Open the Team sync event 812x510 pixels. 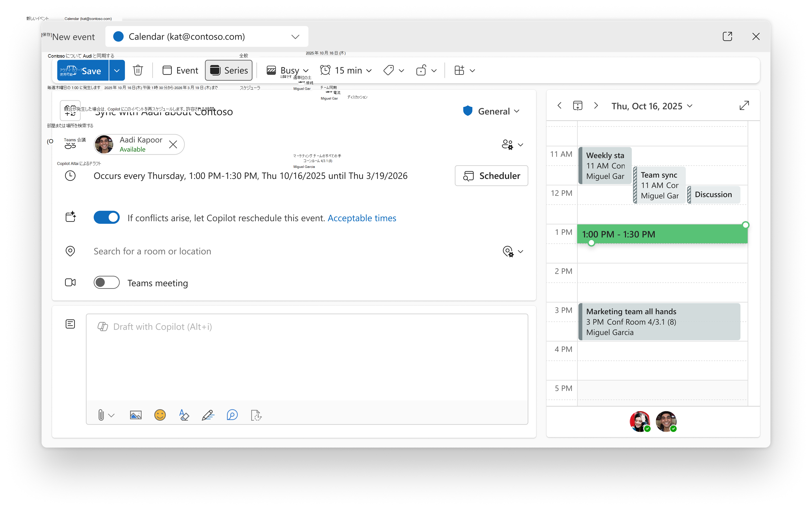660,185
